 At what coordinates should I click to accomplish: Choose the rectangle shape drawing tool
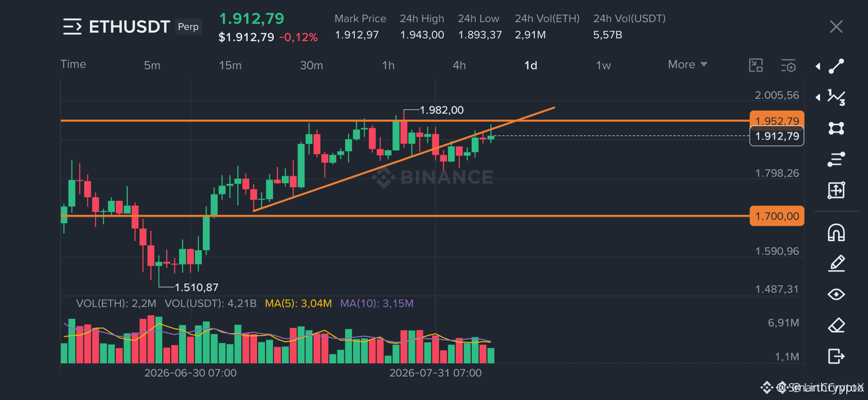pyautogui.click(x=836, y=128)
